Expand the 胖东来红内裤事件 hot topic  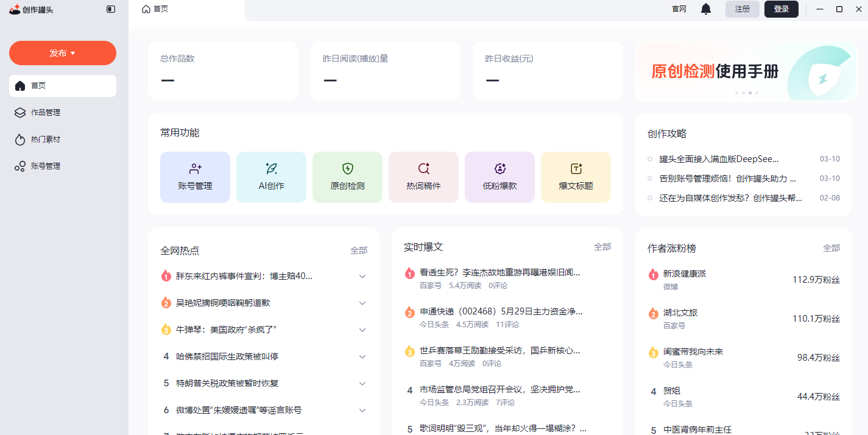(362, 276)
